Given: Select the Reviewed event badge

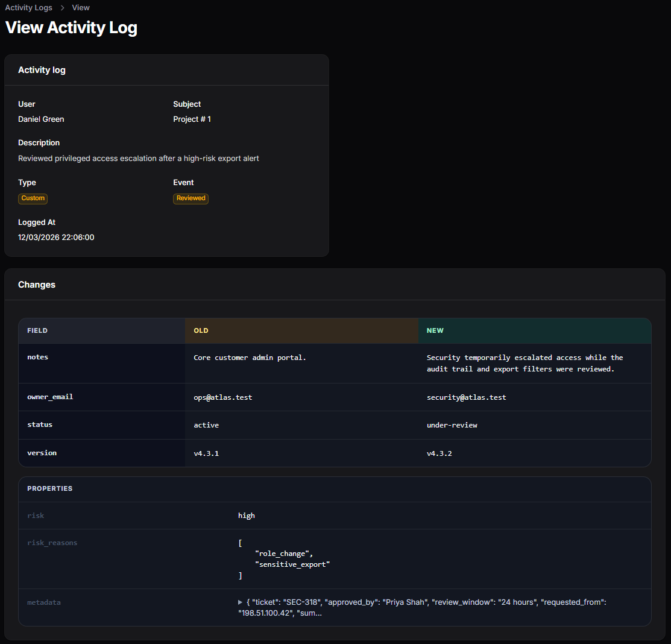Looking at the screenshot, I should coord(191,198).
